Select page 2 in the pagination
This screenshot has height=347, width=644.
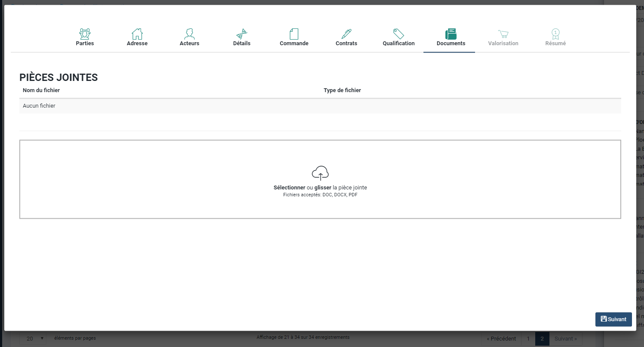pos(542,339)
